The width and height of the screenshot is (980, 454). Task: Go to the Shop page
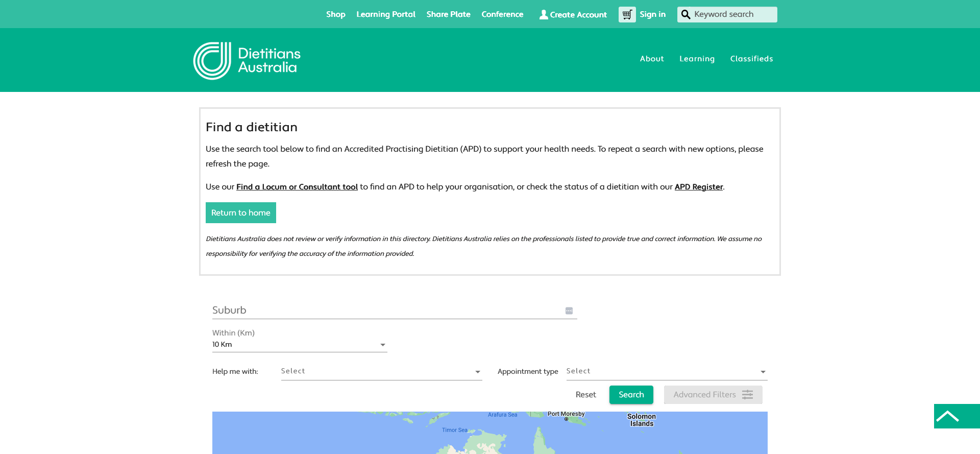click(x=336, y=14)
